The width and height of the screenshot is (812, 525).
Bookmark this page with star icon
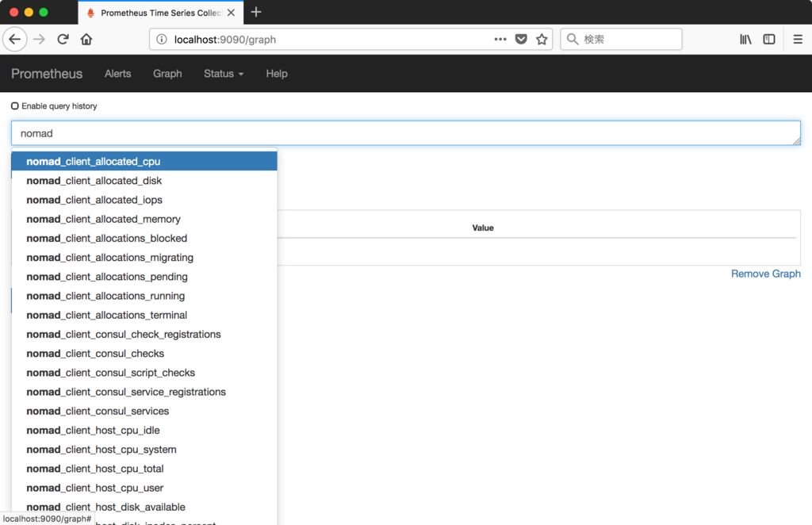pyautogui.click(x=542, y=40)
